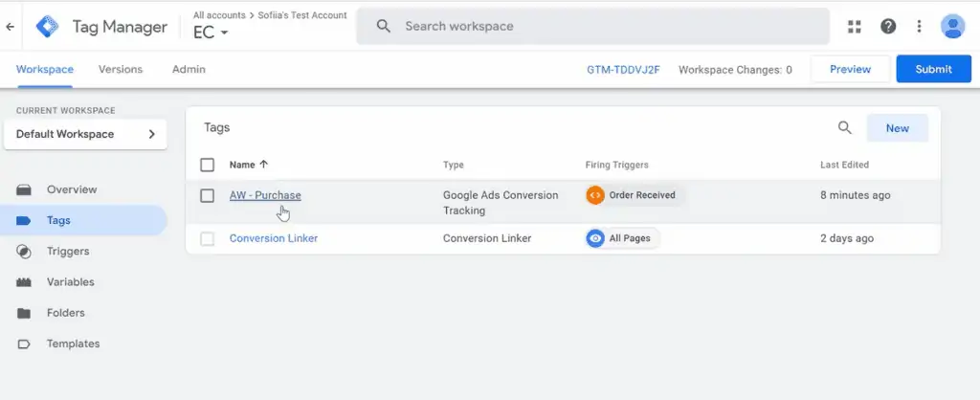This screenshot has width=980, height=400.
Task: Click the GTM-TDDVJ2F container ID link
Action: 623,70
